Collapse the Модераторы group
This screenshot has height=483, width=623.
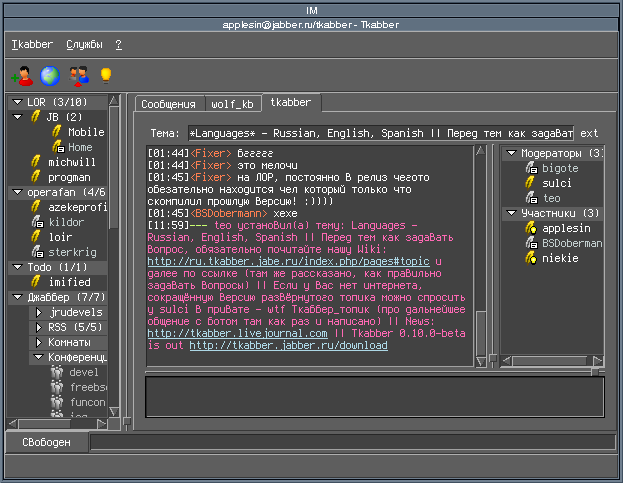[x=510, y=154]
